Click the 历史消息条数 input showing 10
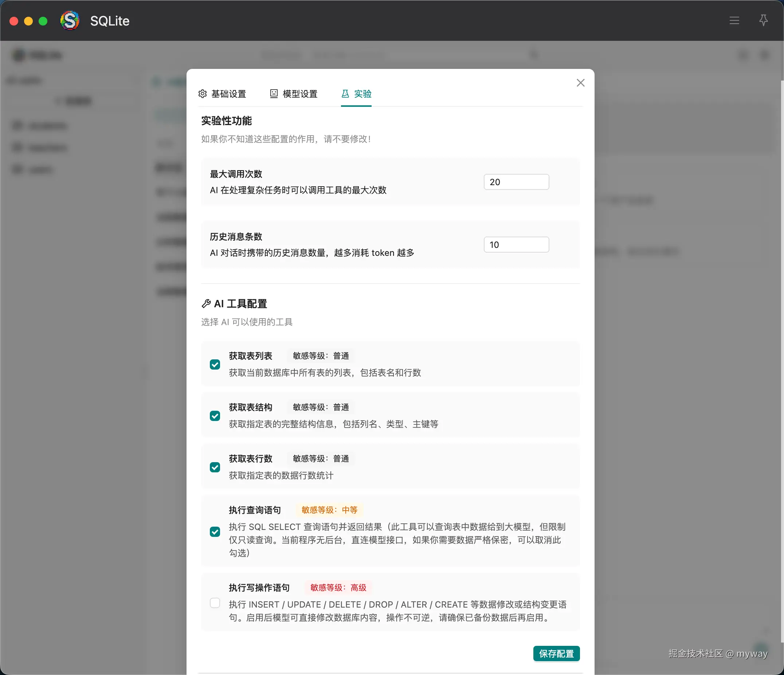Image resolution: width=784 pixels, height=675 pixels. (x=516, y=245)
